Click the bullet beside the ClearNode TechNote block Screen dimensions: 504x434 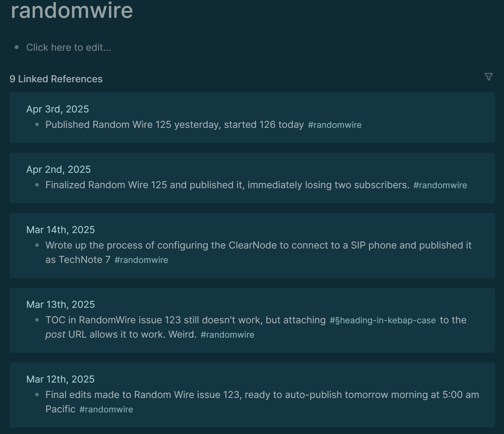tap(36, 245)
